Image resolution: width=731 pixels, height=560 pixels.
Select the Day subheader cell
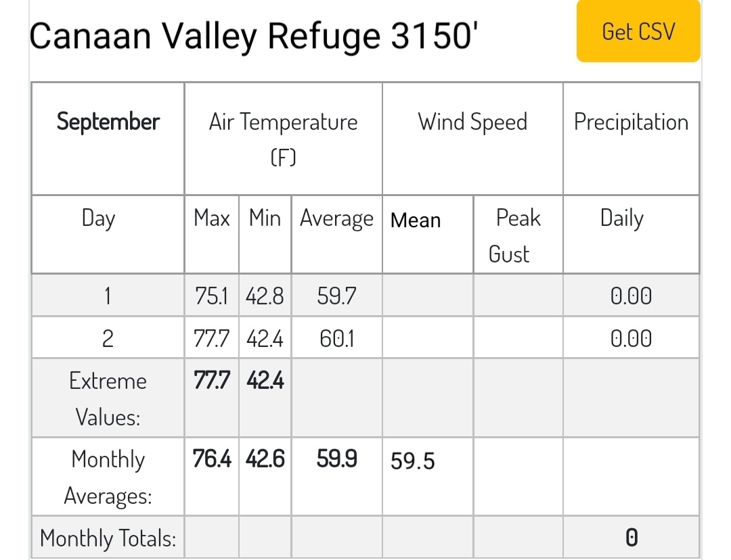108,234
